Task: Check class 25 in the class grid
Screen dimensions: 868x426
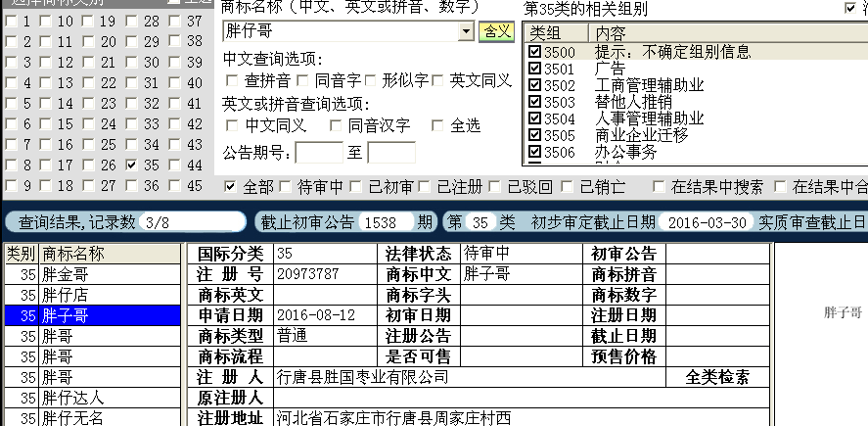Action: click(x=88, y=145)
